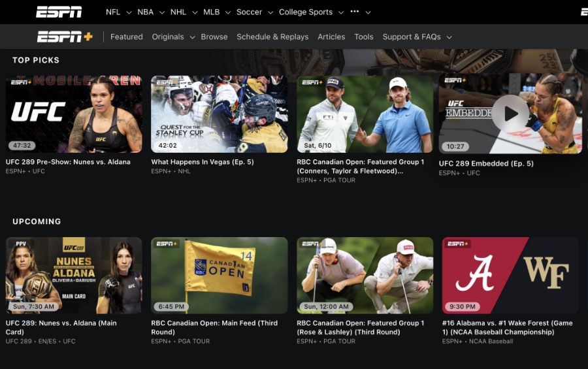Expand Support & FAQs menu

[x=449, y=37]
